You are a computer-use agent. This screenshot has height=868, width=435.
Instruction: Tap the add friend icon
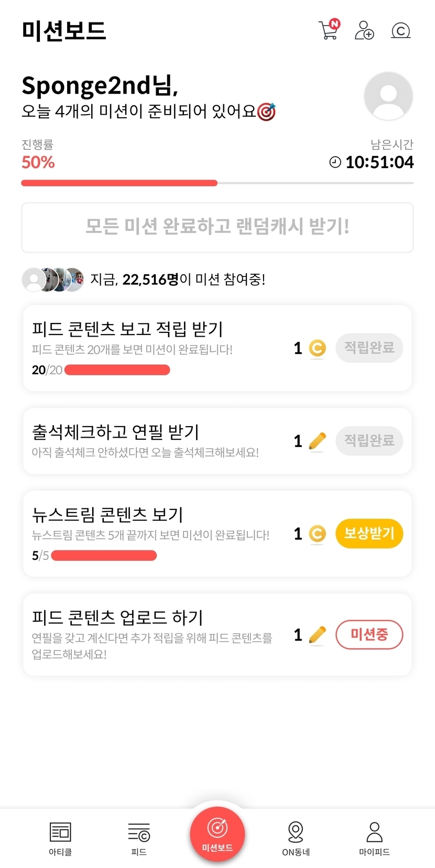click(364, 30)
